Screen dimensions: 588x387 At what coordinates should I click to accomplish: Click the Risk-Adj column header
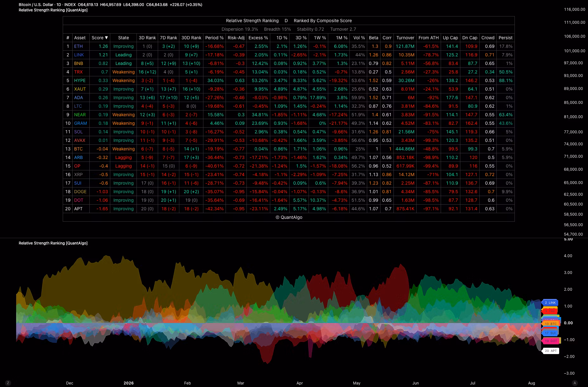(x=236, y=38)
